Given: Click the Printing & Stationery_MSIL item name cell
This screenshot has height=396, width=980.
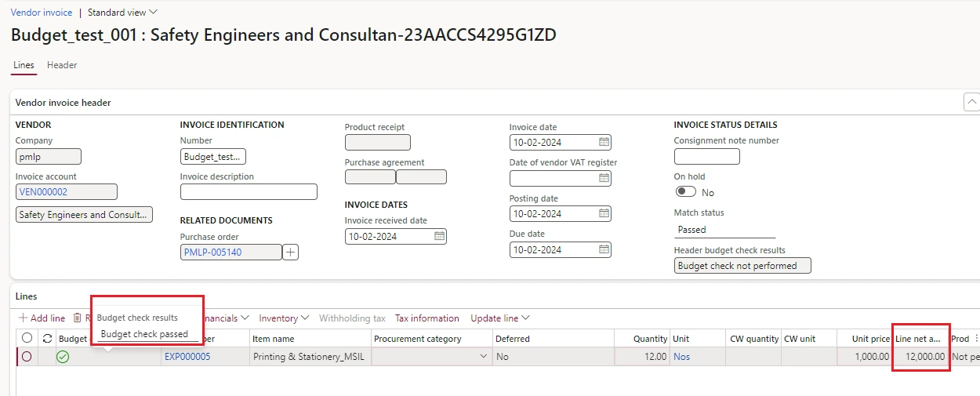Looking at the screenshot, I should 310,357.
